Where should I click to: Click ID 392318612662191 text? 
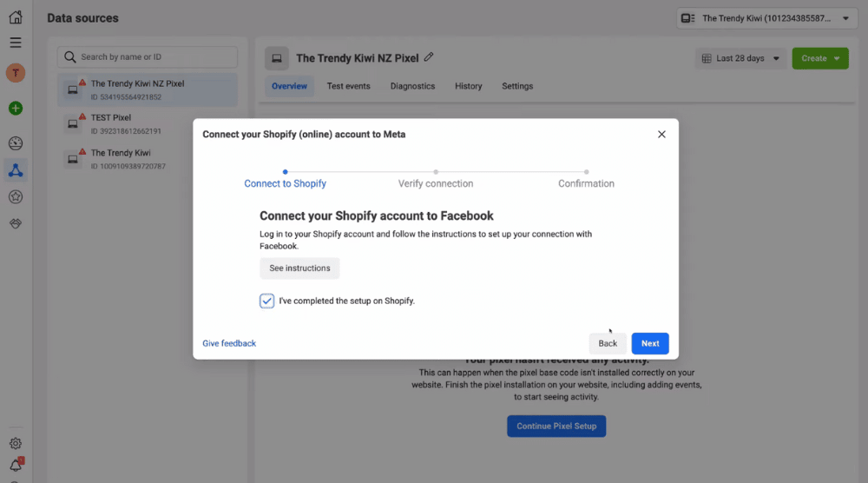126,131
